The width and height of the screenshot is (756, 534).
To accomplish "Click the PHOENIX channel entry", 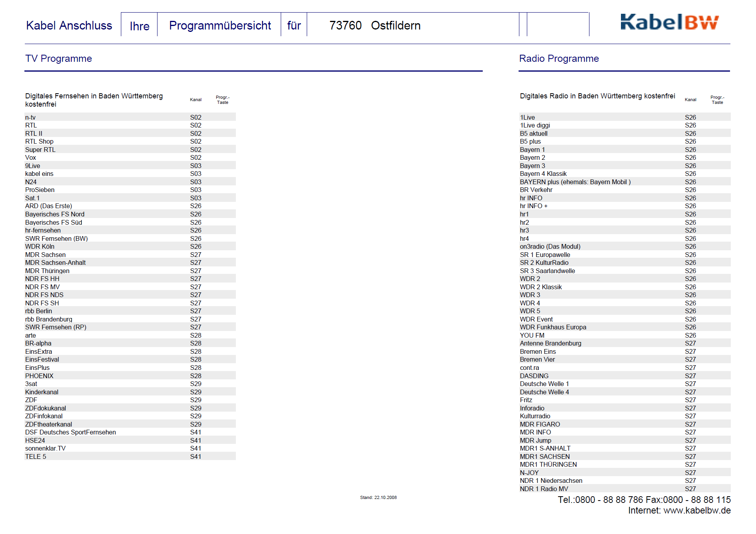I will (39, 376).
